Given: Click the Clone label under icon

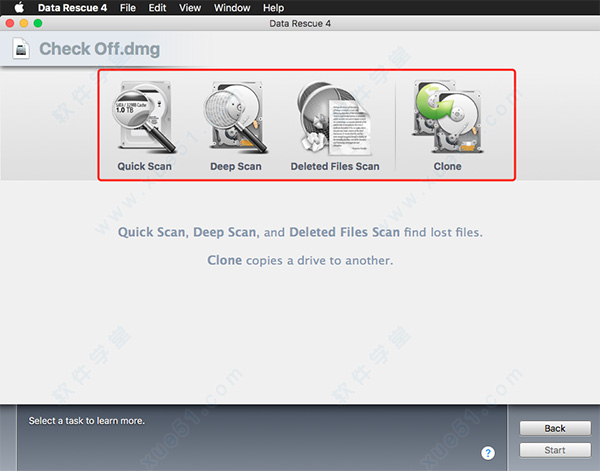Looking at the screenshot, I should 447,166.
